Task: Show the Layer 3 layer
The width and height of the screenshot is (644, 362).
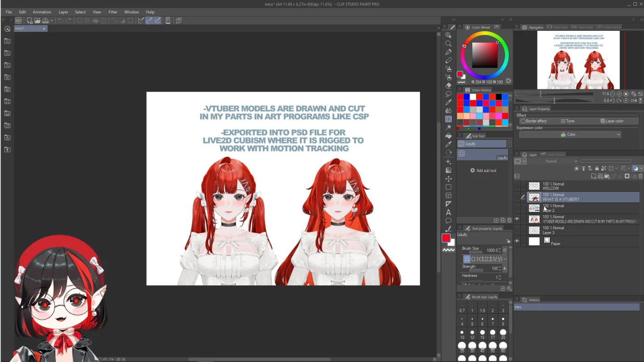Action: tap(517, 230)
